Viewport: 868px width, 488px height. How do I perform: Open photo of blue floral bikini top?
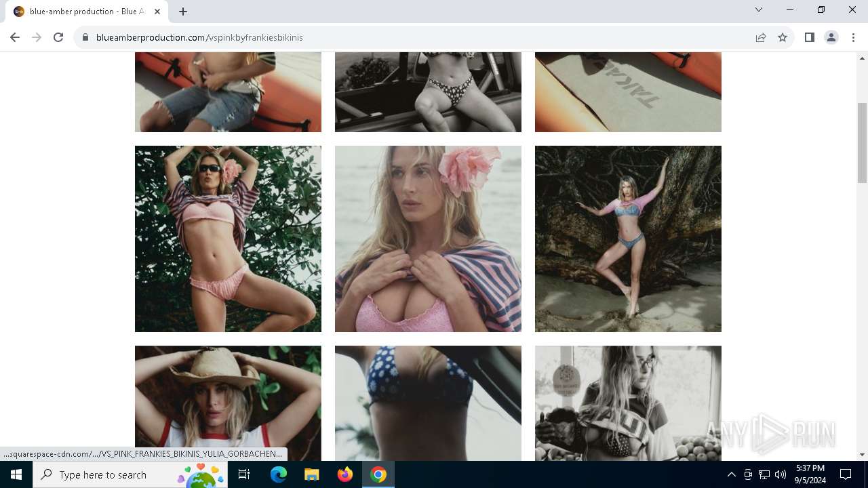pos(428,403)
